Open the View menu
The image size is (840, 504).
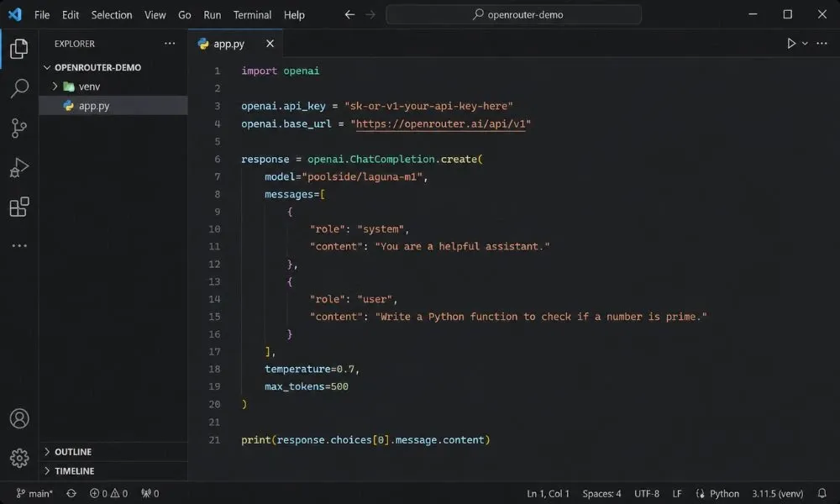click(155, 14)
